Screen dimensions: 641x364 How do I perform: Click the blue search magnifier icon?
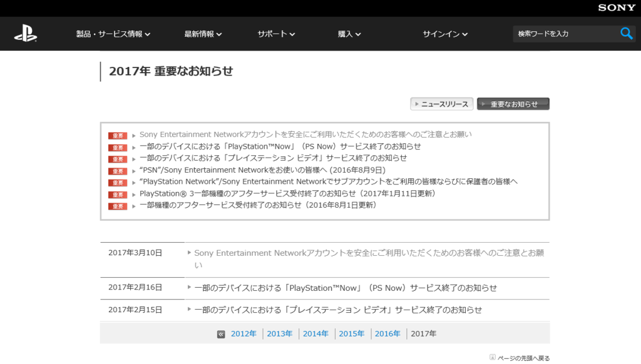click(x=626, y=34)
